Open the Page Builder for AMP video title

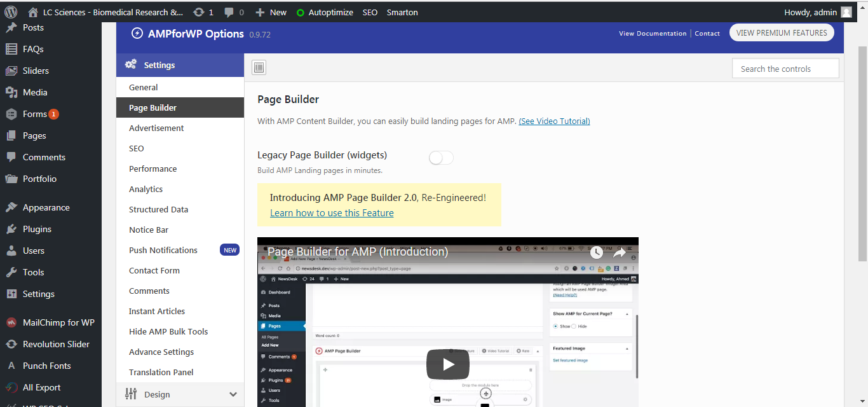pyautogui.click(x=358, y=252)
